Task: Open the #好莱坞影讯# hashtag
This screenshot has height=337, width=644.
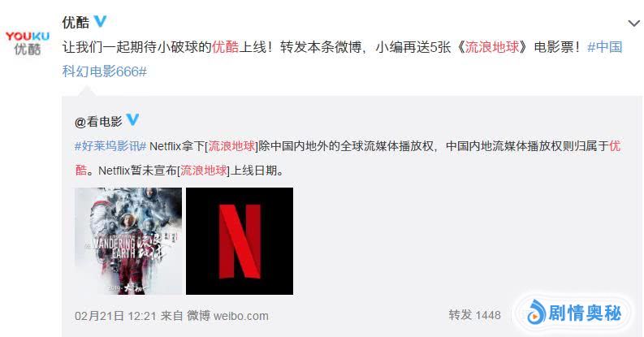Action: [x=110, y=146]
